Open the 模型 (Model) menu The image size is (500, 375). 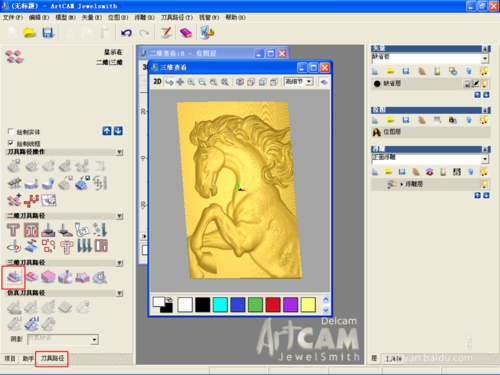tap(65, 17)
